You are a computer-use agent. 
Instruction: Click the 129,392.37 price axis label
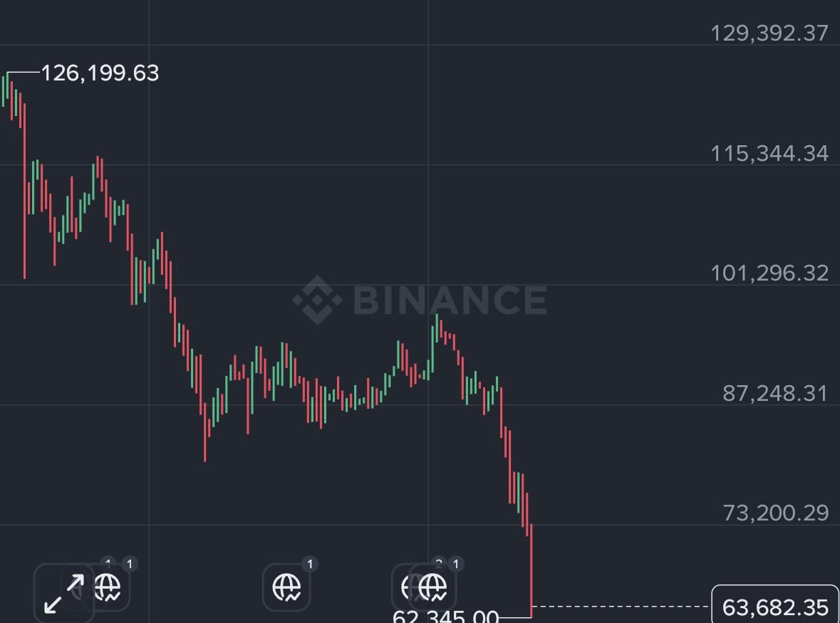pos(769,33)
